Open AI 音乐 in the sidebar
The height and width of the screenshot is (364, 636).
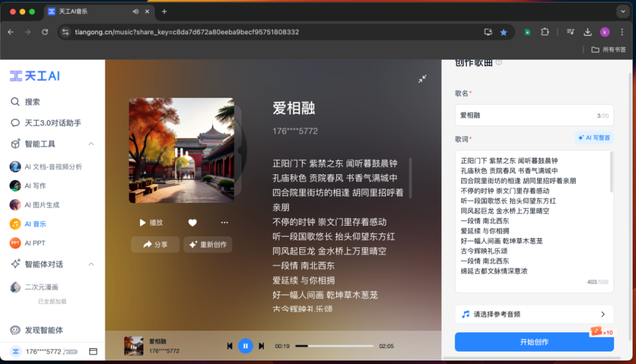(x=35, y=224)
